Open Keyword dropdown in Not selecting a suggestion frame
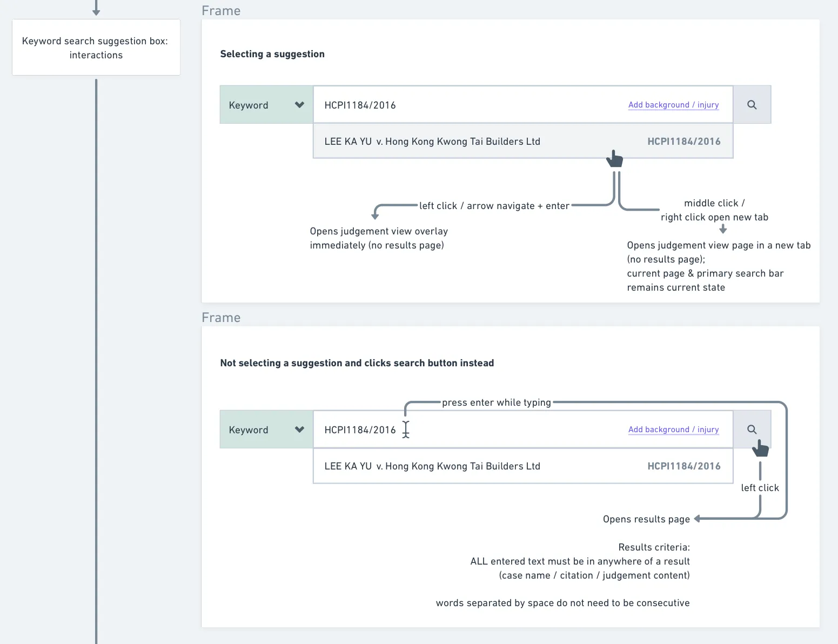This screenshot has height=644, width=838. tap(266, 430)
